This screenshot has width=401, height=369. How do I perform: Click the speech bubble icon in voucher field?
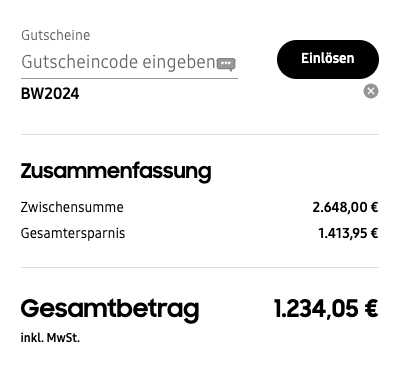click(x=226, y=64)
